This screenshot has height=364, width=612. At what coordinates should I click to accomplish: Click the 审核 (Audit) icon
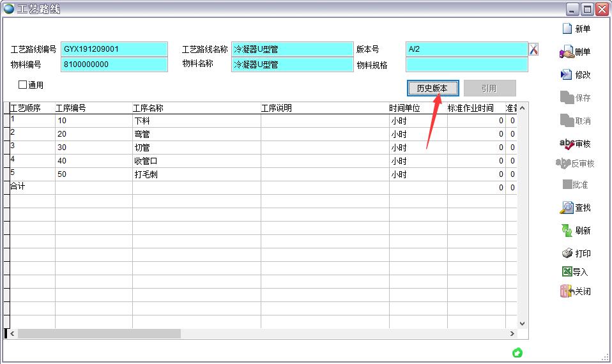tap(566, 144)
